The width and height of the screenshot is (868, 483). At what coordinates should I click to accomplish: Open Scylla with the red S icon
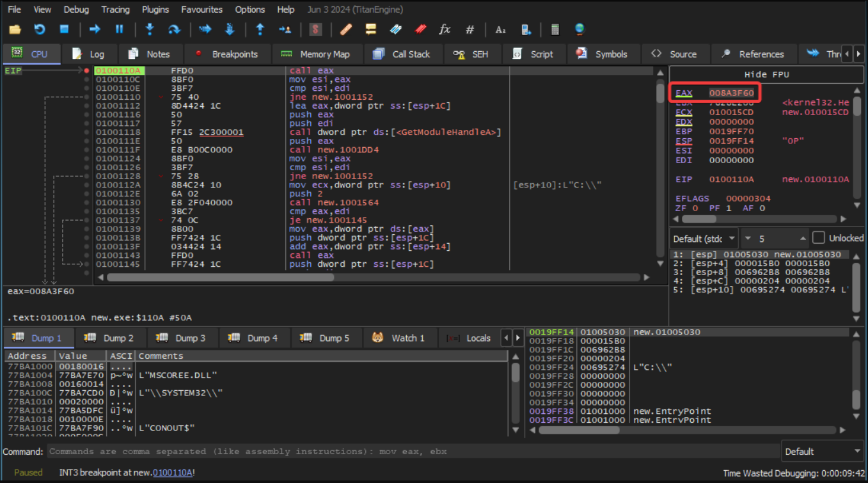click(x=315, y=29)
